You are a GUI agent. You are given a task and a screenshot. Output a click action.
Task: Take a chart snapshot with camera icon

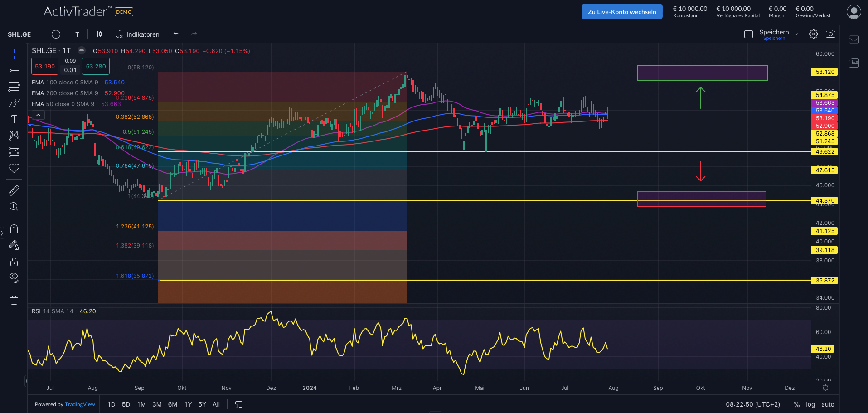click(x=830, y=34)
